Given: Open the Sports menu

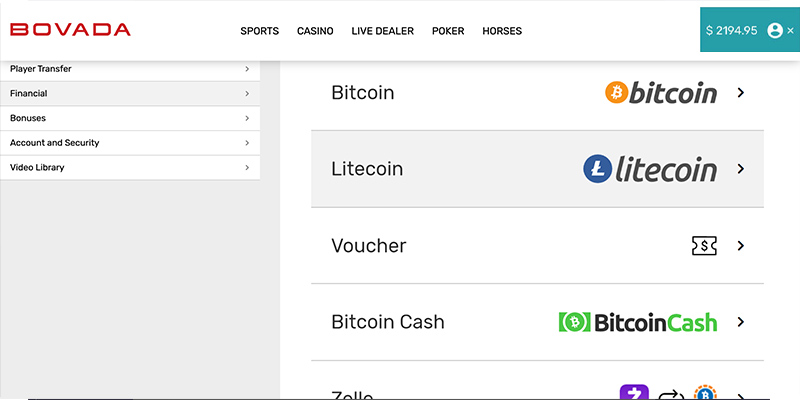Looking at the screenshot, I should pos(259,31).
